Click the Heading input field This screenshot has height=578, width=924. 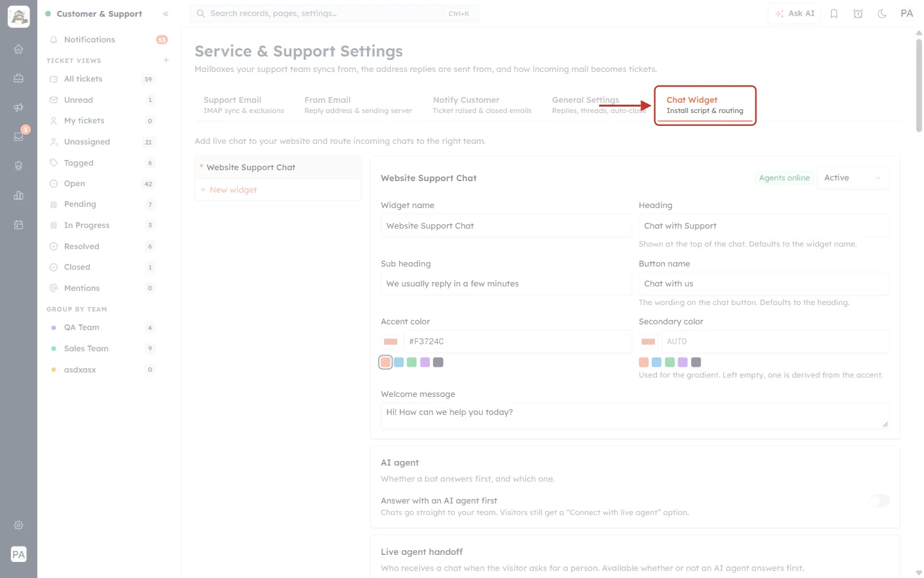tap(764, 226)
